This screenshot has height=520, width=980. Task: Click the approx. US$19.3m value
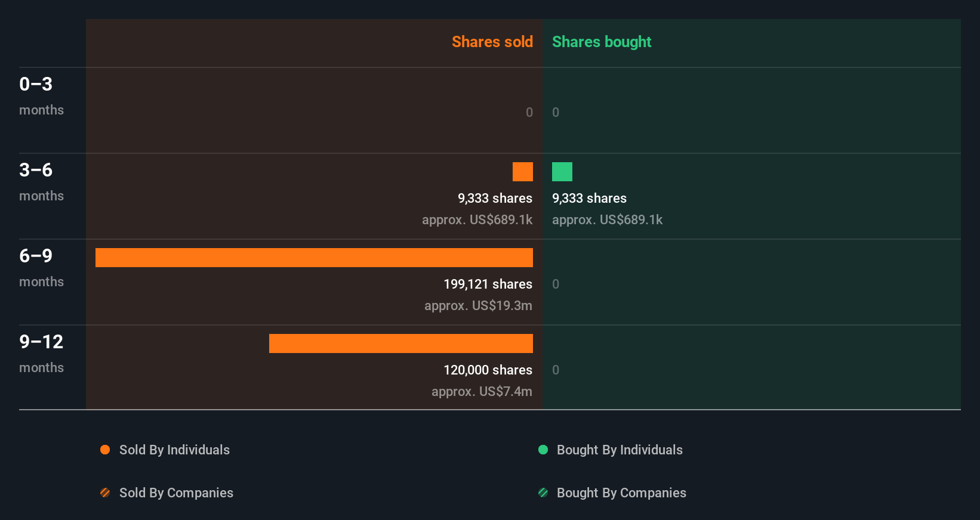[478, 306]
